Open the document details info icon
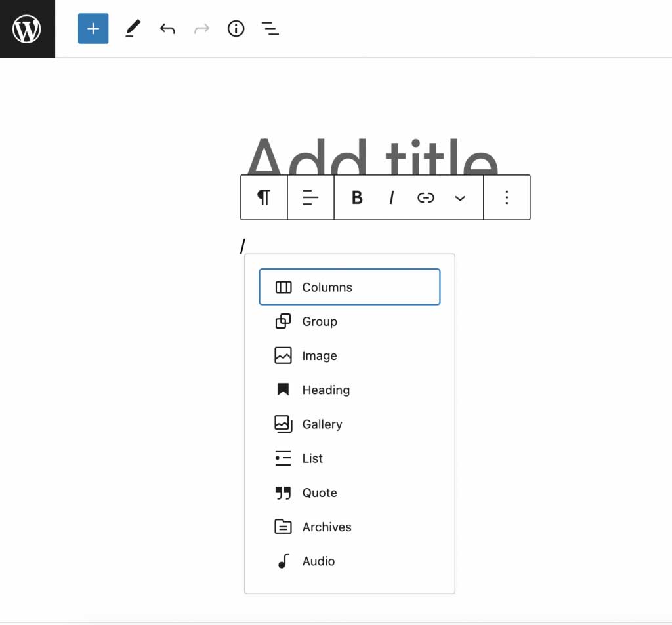The height and width of the screenshot is (625, 672). pos(236,29)
